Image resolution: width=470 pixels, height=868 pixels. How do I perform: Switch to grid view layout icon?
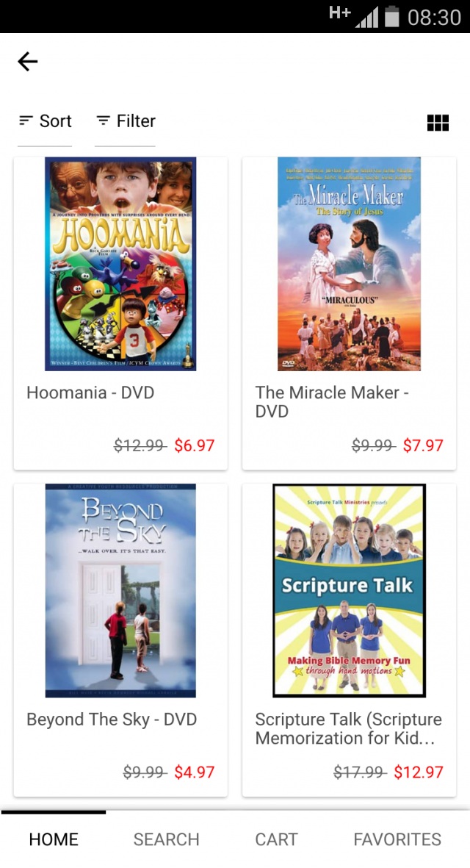[438, 122]
